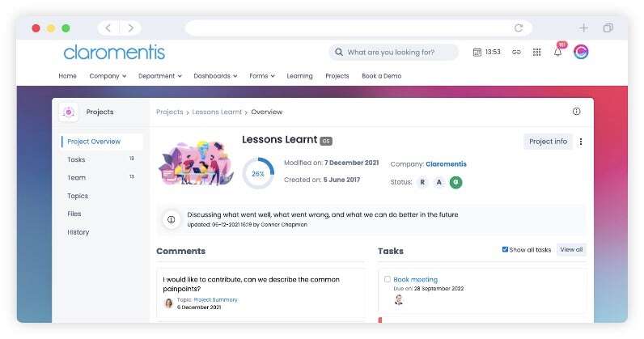The height and width of the screenshot is (339, 644).
Task: Click the link chain icon in header
Action: (516, 52)
